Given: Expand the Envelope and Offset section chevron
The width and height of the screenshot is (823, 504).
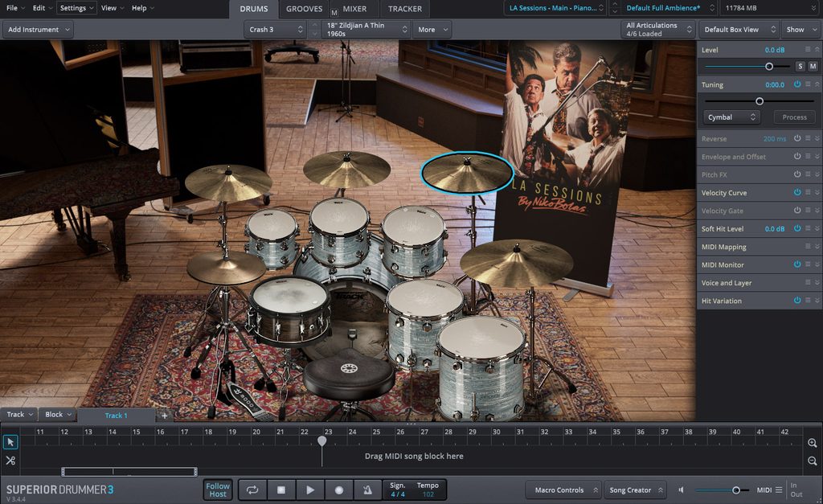Looking at the screenshot, I should [817, 157].
